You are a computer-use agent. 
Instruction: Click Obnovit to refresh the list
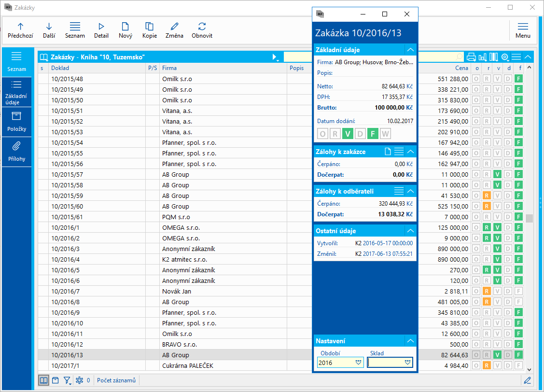pyautogui.click(x=202, y=30)
